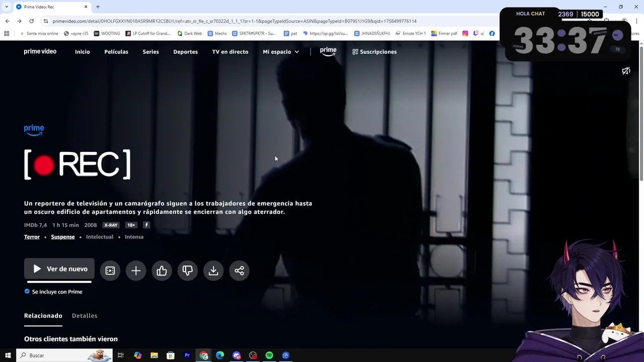
Task: Click the Buscar taskbar search box
Action: pyautogui.click(x=64, y=355)
